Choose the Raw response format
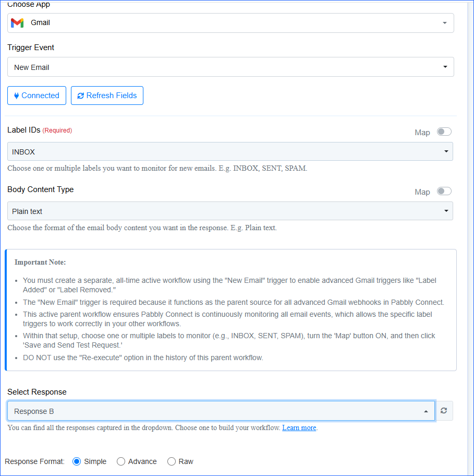 tap(172, 461)
